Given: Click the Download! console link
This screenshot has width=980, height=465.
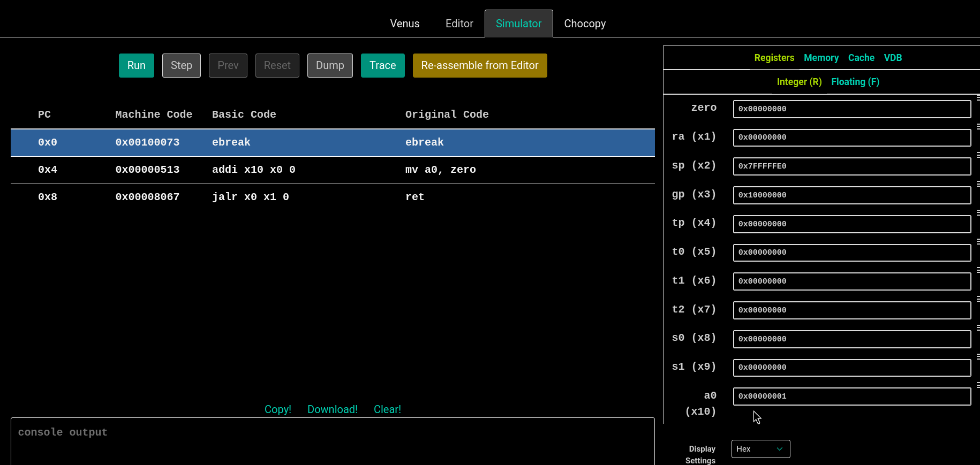Looking at the screenshot, I should click(x=333, y=409).
